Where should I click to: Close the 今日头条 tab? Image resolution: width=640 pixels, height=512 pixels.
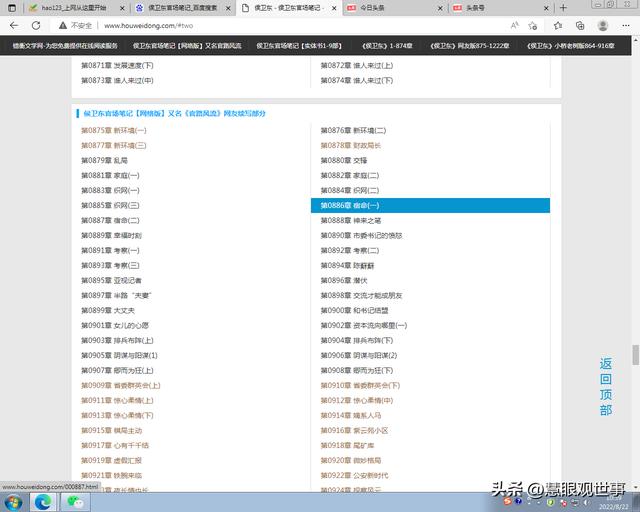[x=440, y=8]
